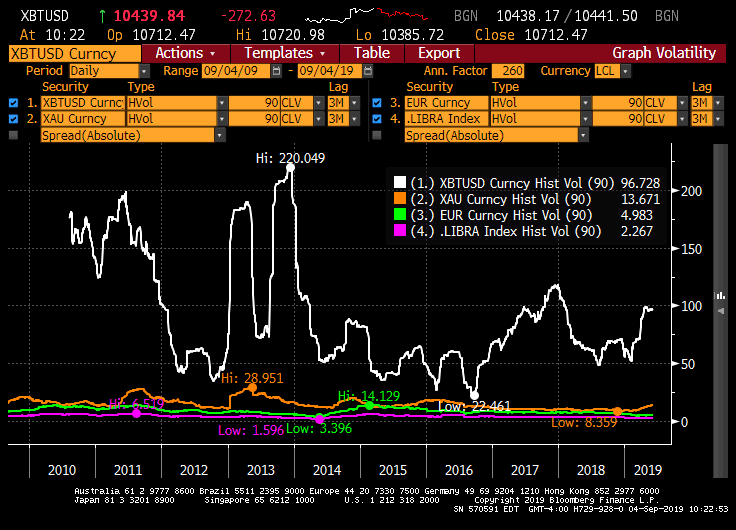Click the Low: 3.396 marker point
The width and height of the screenshot is (736, 530).
[319, 418]
